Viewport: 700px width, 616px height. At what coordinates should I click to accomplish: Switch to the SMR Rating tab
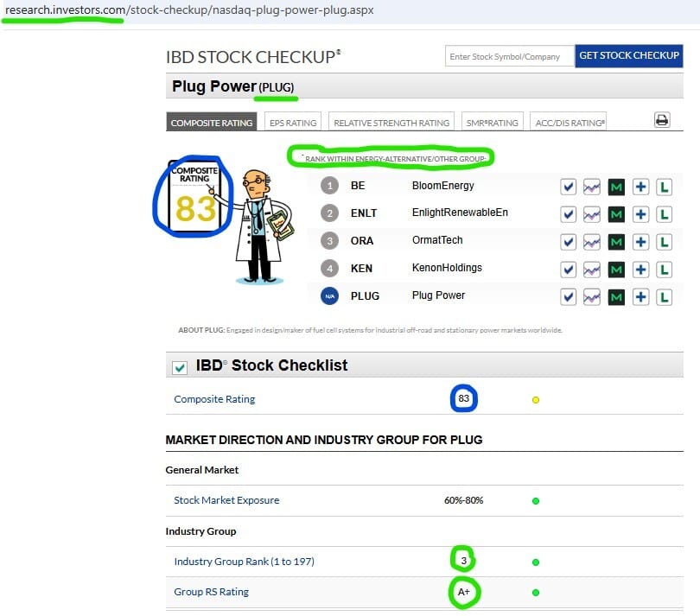coord(492,122)
